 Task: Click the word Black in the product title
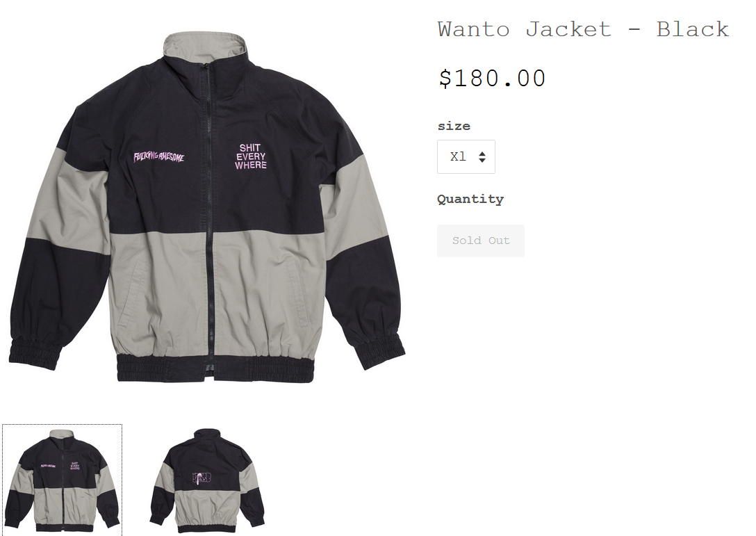coord(693,29)
